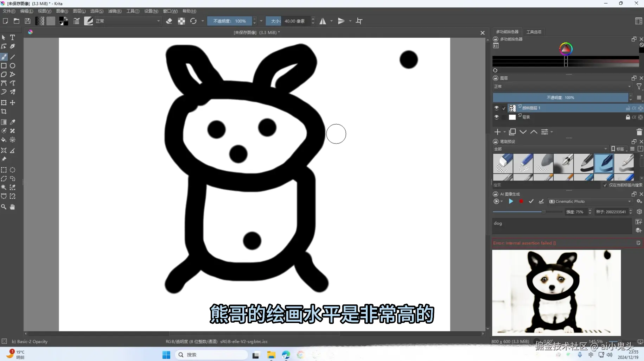Open AI image generation settings gear
644x361 pixels.
coord(639,201)
